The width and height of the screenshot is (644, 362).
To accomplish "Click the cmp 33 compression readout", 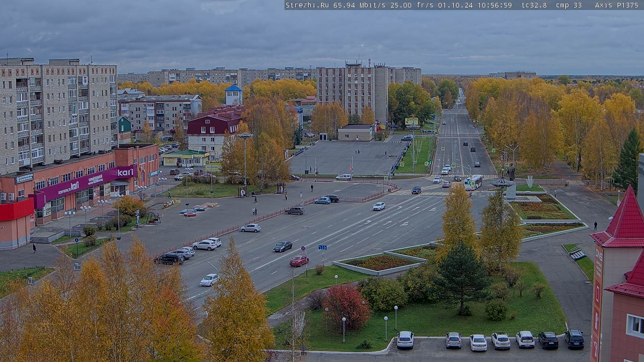I will click(569, 5).
